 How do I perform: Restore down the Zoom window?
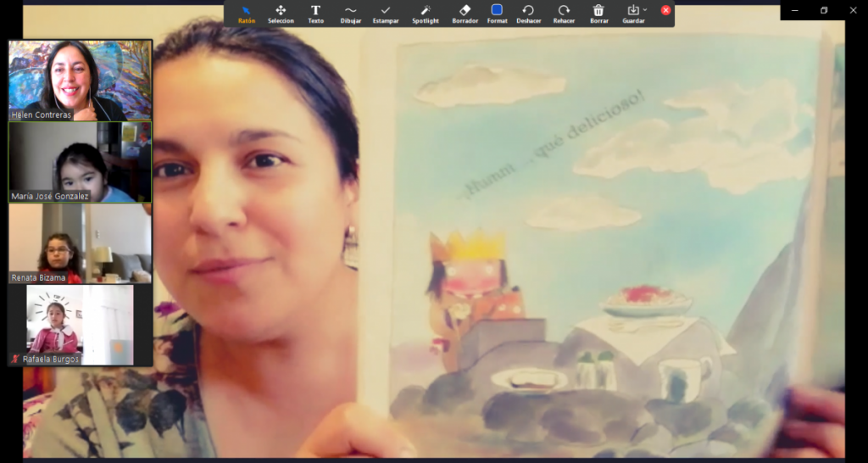pyautogui.click(x=823, y=10)
